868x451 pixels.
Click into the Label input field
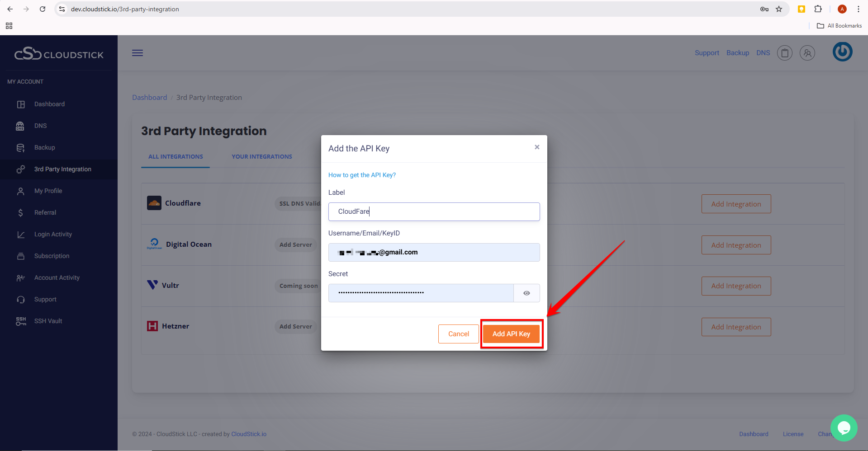tap(434, 211)
